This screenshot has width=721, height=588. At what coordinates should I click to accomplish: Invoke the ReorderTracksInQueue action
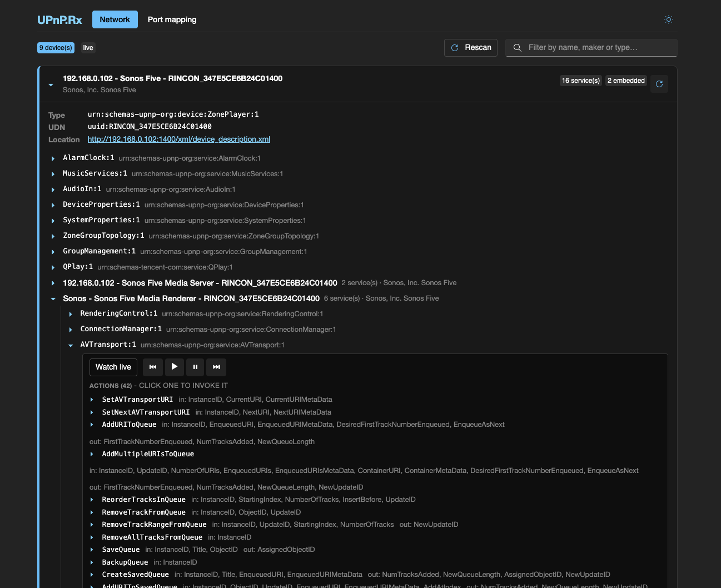point(143,499)
